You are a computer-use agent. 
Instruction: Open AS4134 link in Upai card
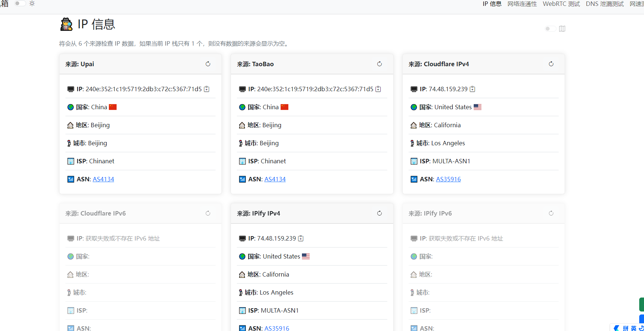click(103, 179)
